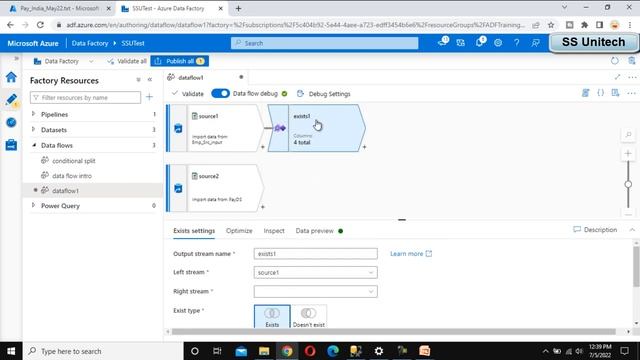Toggle the Data flow debug switch
Image resolution: width=640 pixels, height=360 pixels.
click(220, 93)
